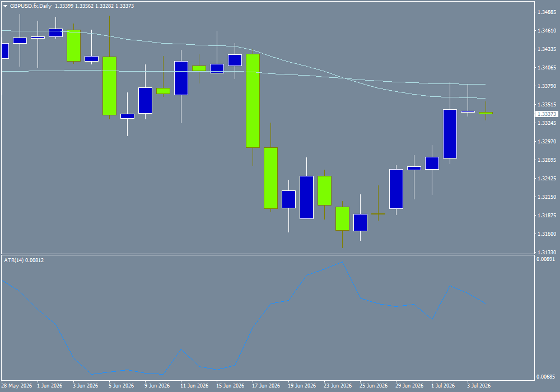This screenshot has width=560, height=392.
Task: Click the 23 Jun 2026 date label
Action: pos(338,386)
